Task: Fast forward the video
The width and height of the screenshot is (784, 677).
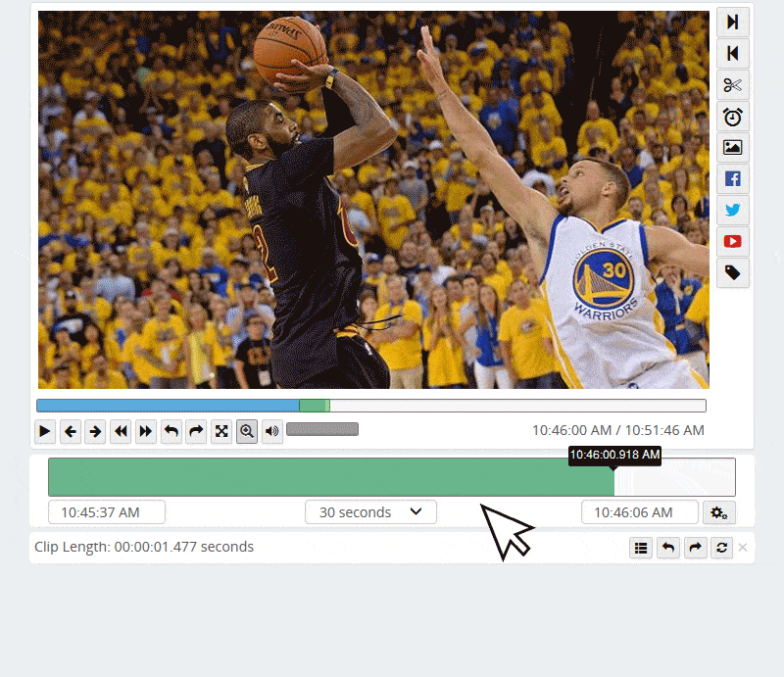Action: tap(145, 431)
